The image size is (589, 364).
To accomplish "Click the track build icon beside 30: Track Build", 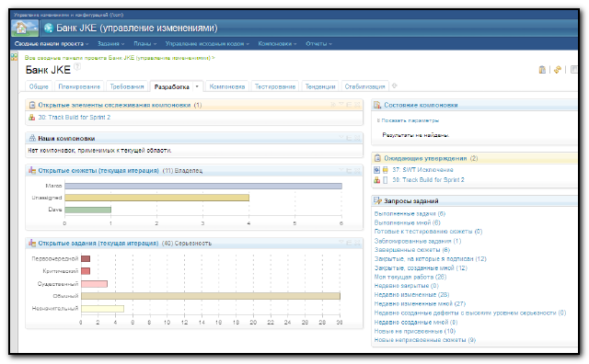I will pyautogui.click(x=32, y=118).
